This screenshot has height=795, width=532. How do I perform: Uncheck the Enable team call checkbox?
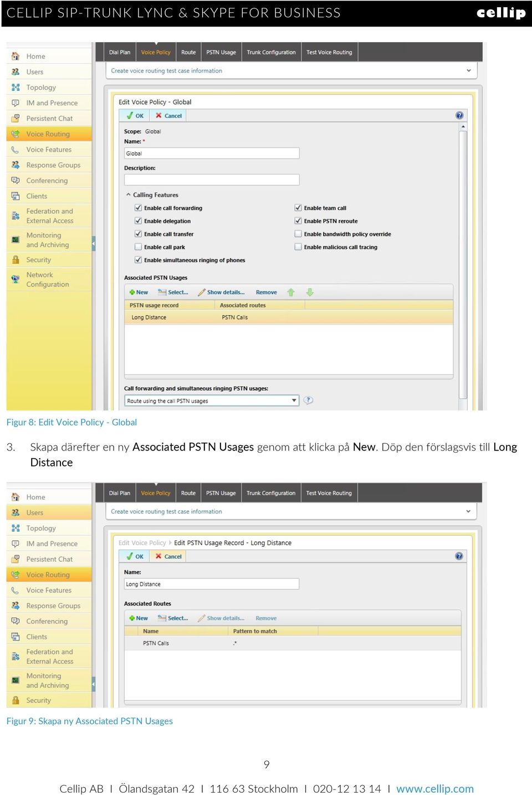tap(298, 208)
